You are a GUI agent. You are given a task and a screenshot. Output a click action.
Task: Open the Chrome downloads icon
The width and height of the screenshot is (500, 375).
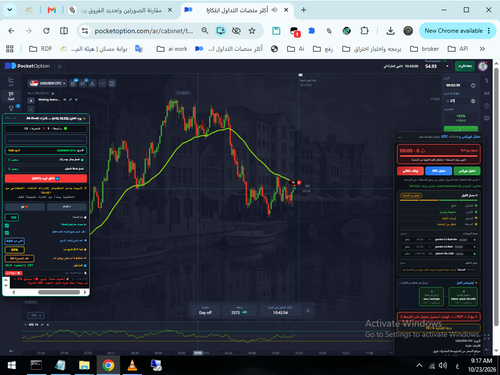(x=390, y=31)
